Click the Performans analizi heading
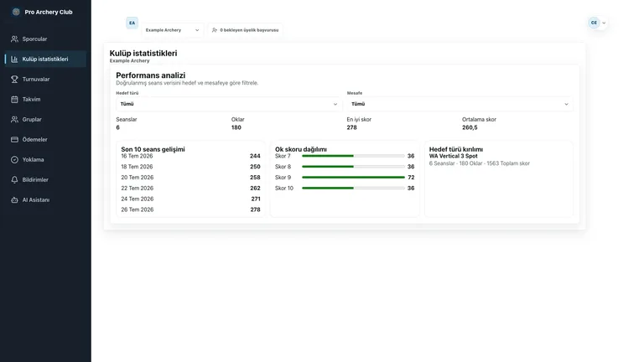This screenshot has height=362, width=644. pyautogui.click(x=151, y=75)
